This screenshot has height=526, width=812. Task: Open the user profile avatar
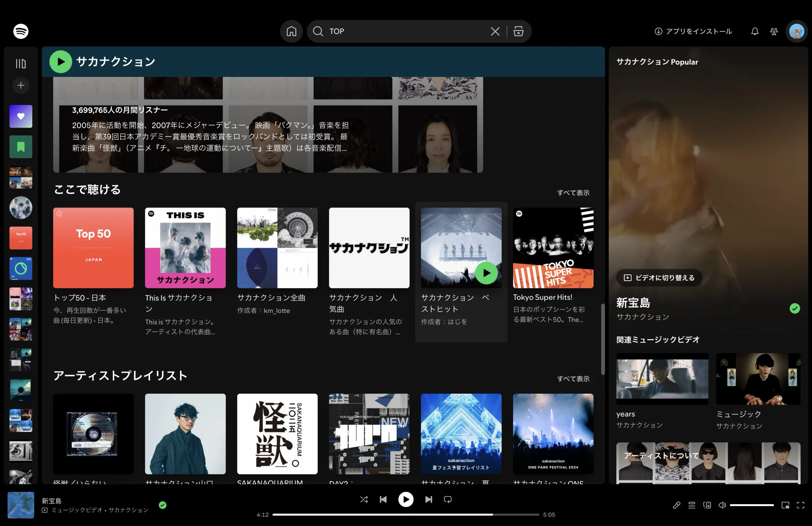point(797,32)
